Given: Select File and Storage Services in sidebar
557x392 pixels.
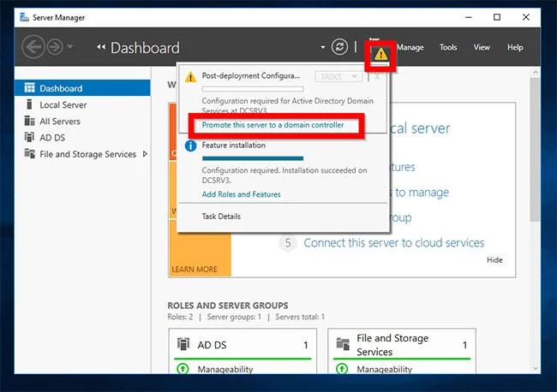Looking at the screenshot, I should (87, 154).
